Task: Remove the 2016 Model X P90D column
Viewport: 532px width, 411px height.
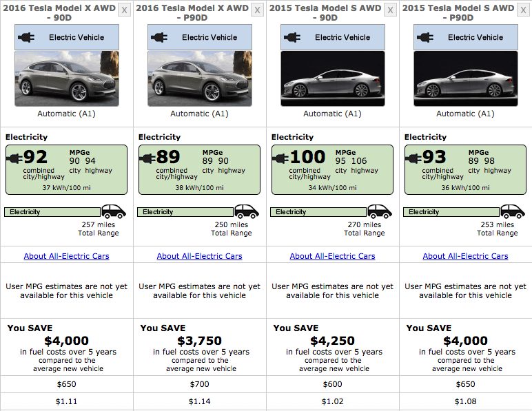Action: pos(257,10)
